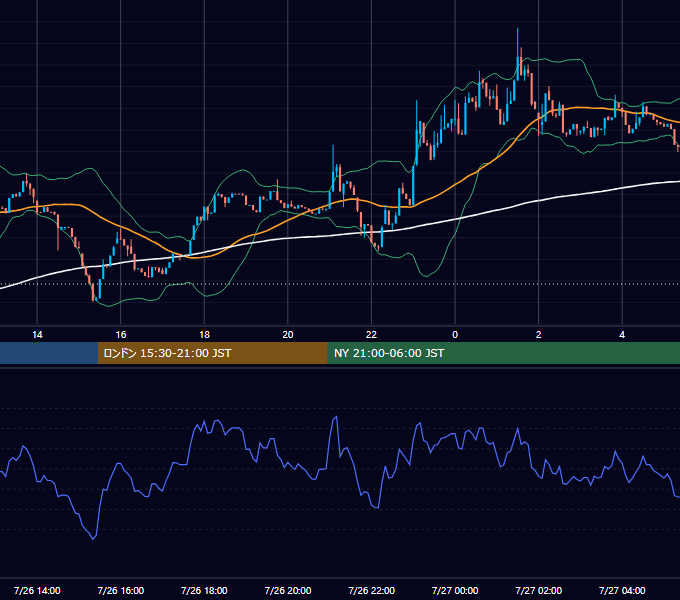Click the 7/26 16:00 time label
The image size is (680, 600).
[x=121, y=590]
